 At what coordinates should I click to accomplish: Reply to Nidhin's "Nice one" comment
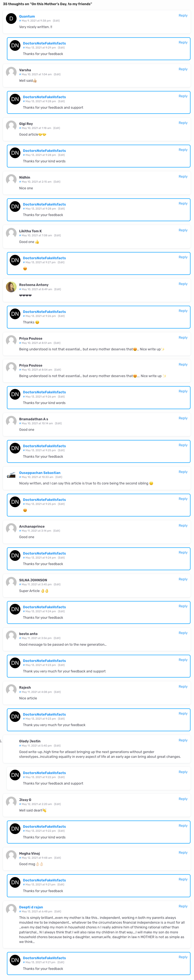[x=183, y=177]
